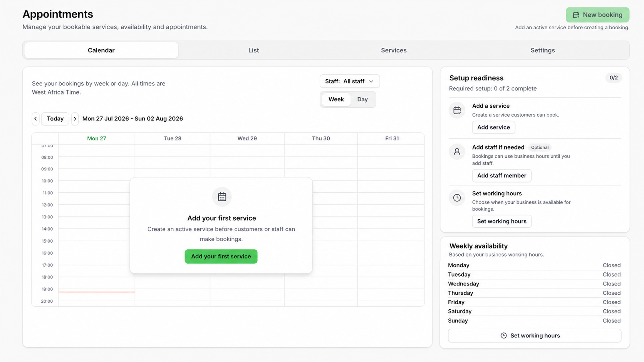The width and height of the screenshot is (644, 362).
Task: Click the 0/2 progress badge
Action: click(614, 78)
